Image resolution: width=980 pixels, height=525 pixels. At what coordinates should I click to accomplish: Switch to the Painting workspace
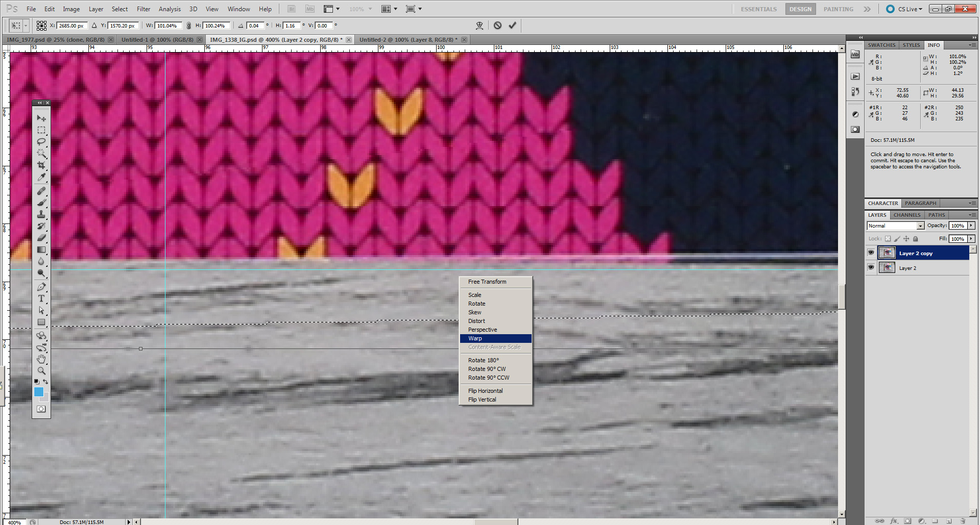[838, 9]
